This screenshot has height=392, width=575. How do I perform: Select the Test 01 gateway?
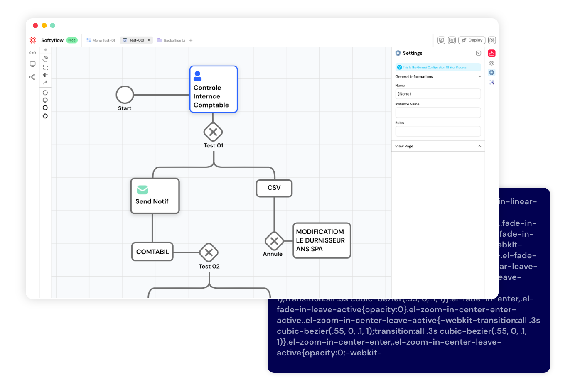tap(213, 132)
